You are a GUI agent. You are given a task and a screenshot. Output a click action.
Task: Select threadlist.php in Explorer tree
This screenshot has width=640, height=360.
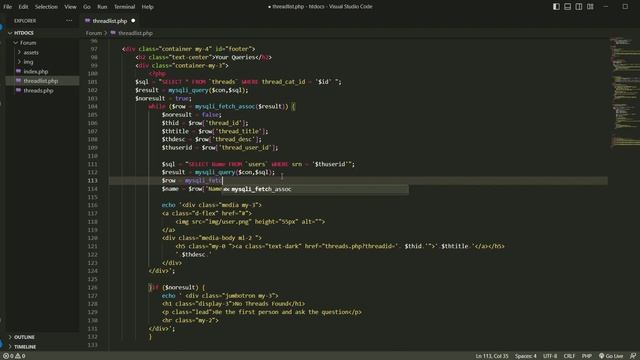click(x=40, y=81)
